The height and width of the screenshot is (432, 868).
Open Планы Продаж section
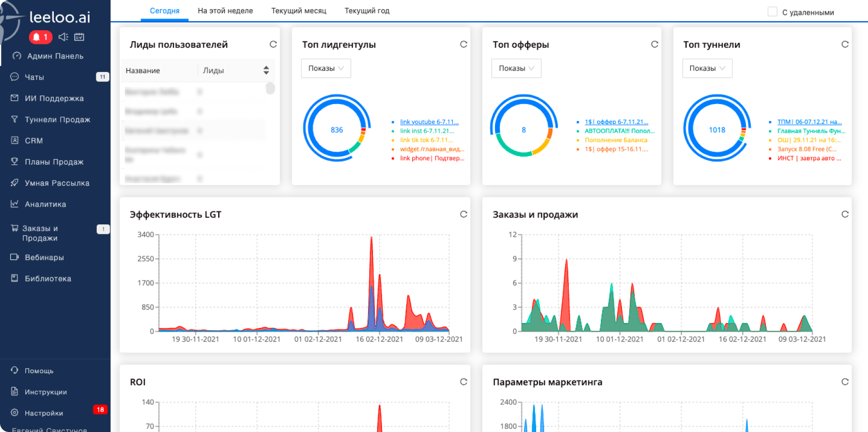[55, 162]
